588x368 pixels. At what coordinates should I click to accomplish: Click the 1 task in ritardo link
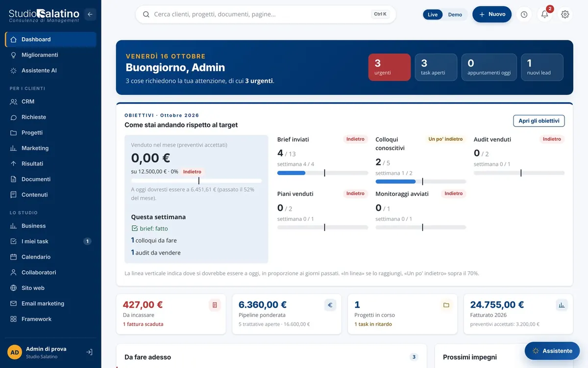pos(373,324)
